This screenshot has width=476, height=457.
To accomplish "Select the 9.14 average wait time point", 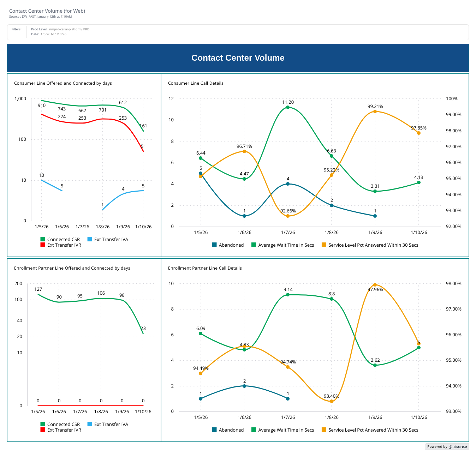I will 288,295.
